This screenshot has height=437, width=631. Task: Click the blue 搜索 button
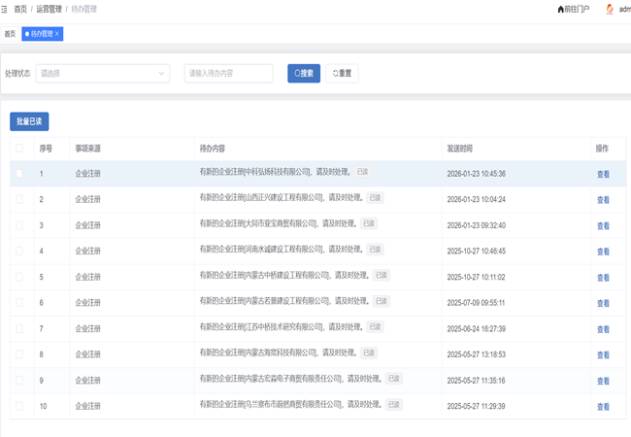[x=303, y=73]
